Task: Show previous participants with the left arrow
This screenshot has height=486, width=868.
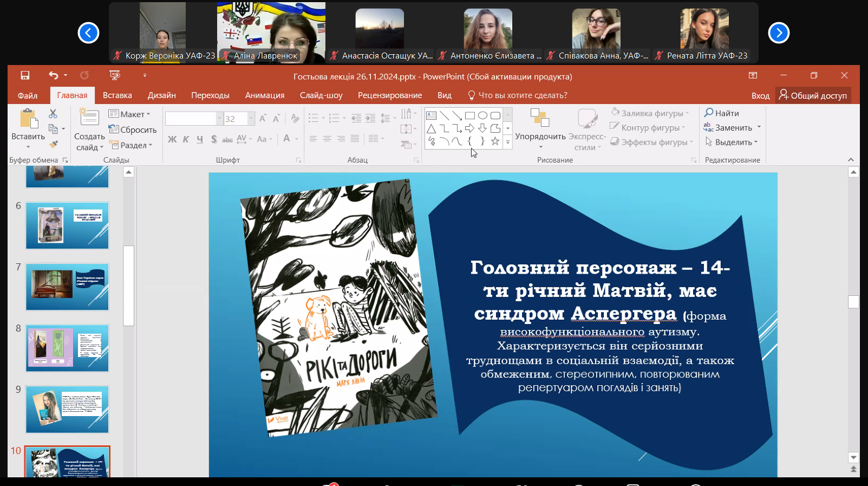Action: [x=88, y=33]
